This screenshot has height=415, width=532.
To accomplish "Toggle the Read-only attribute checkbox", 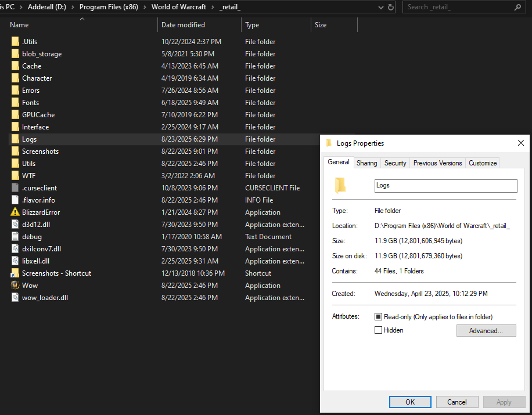I will 378,317.
